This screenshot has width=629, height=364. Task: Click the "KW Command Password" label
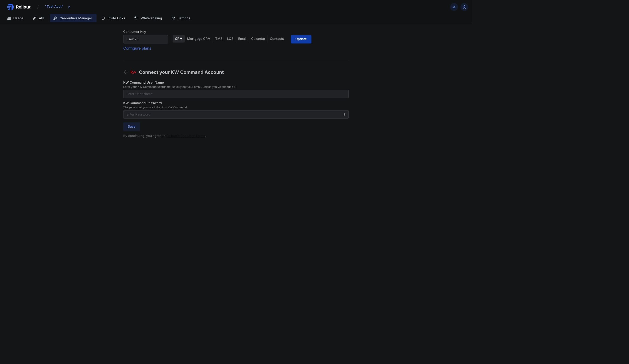coord(143,103)
